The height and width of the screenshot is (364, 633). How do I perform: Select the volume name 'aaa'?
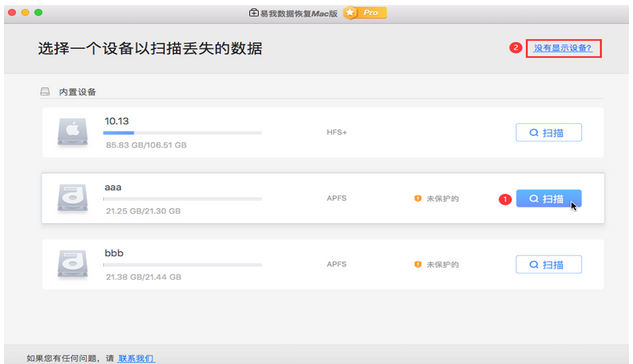113,187
